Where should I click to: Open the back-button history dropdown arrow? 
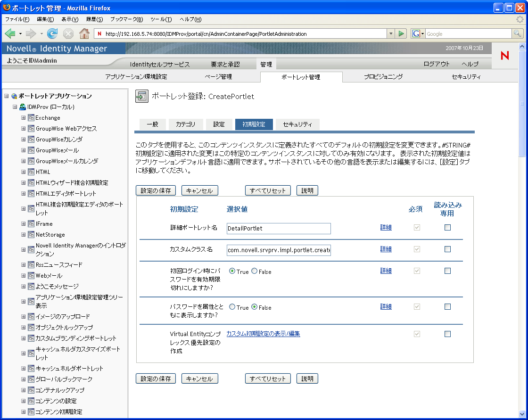pyautogui.click(x=21, y=33)
